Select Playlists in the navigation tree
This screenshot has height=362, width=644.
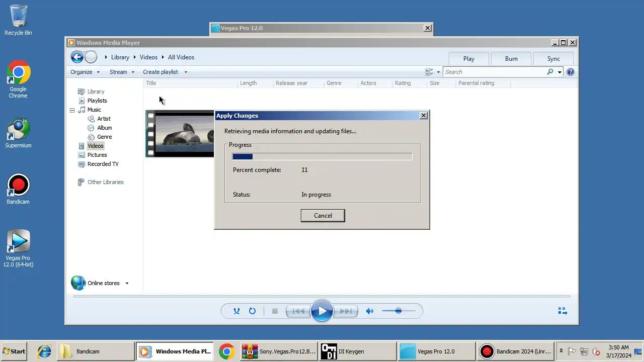pyautogui.click(x=97, y=101)
